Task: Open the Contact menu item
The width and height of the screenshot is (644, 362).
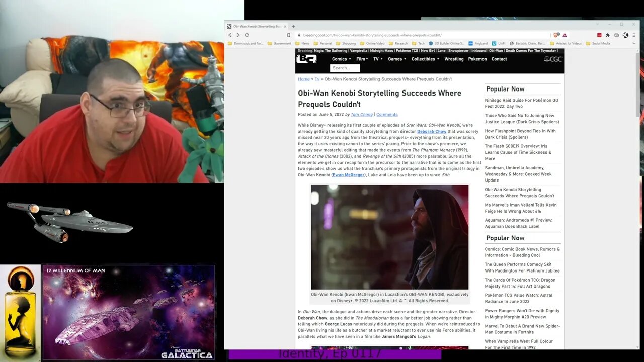Action: 499,59
